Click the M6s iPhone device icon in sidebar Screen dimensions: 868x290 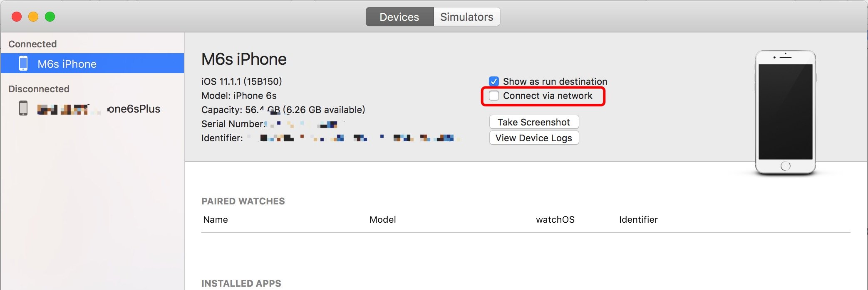23,64
